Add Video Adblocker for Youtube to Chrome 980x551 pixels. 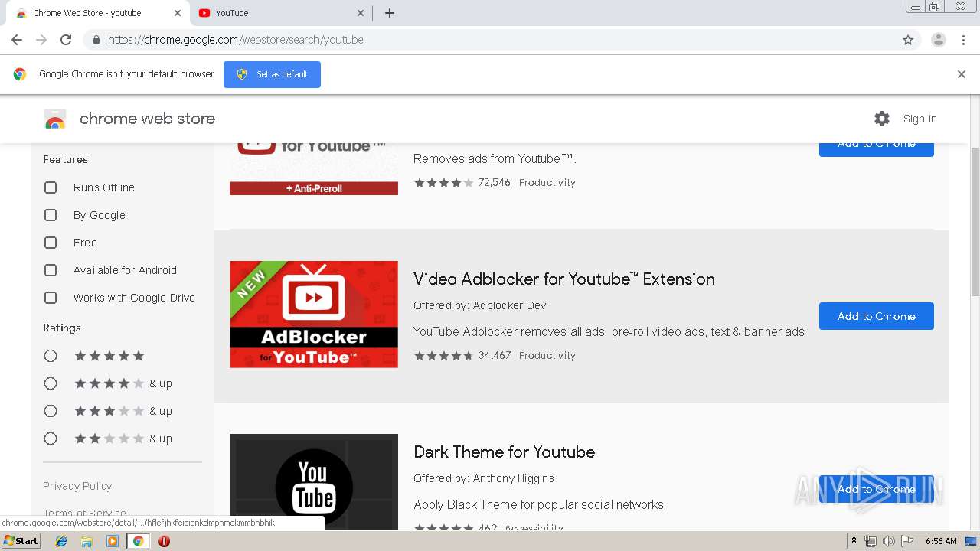click(x=877, y=316)
